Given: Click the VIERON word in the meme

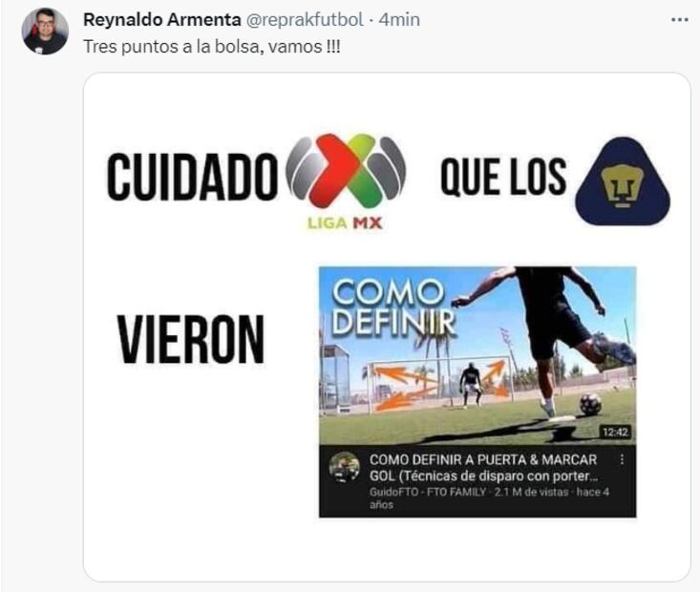Looking at the screenshot, I should 191,339.
